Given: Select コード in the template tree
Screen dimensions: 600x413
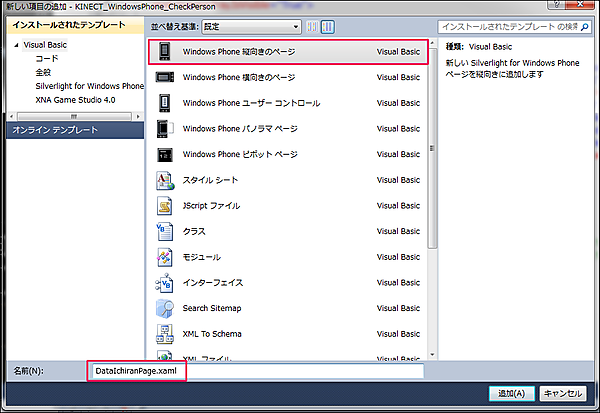Looking at the screenshot, I should [47, 59].
